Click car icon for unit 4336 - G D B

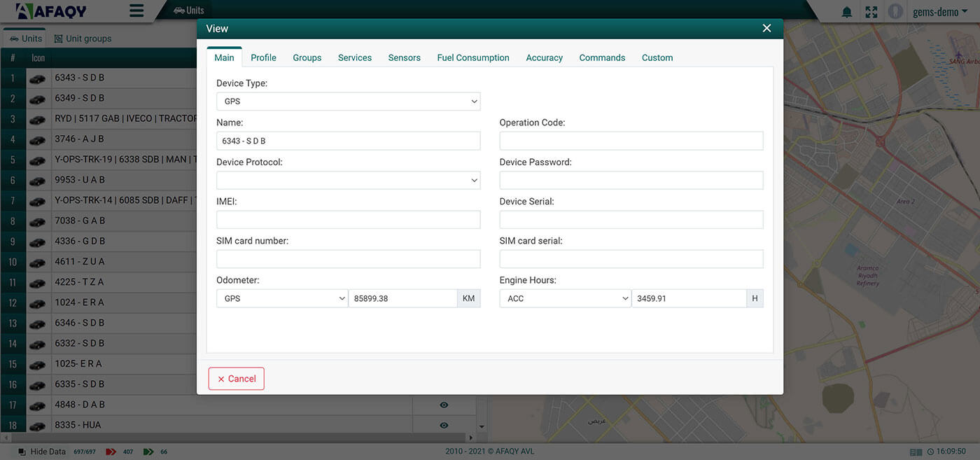tap(38, 242)
